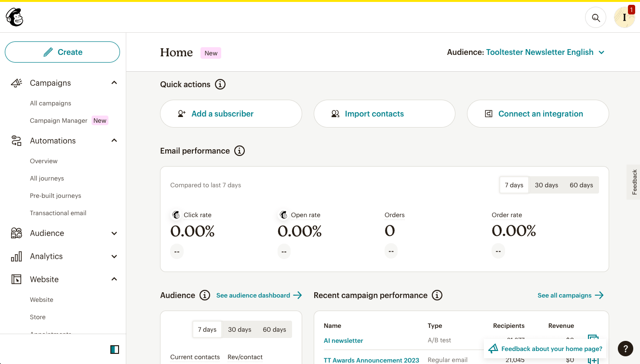Click the Order rate label
The image size is (640, 364).
pyautogui.click(x=507, y=215)
